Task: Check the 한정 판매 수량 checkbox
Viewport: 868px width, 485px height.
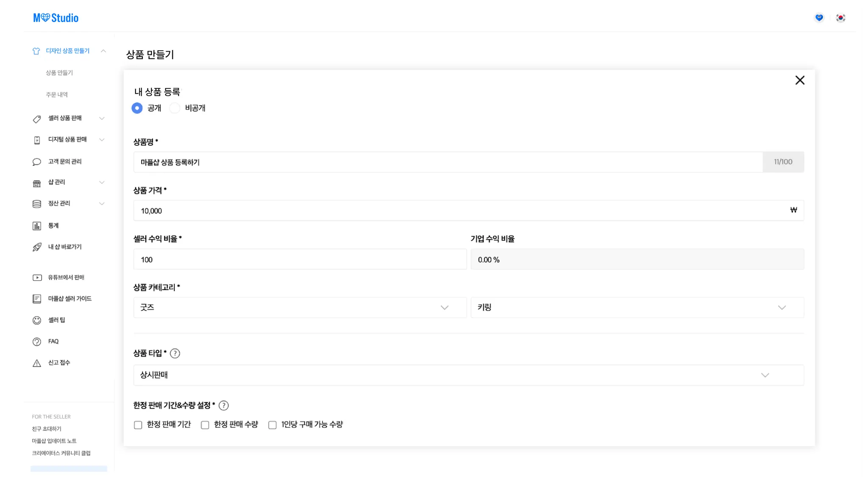Action: (205, 425)
